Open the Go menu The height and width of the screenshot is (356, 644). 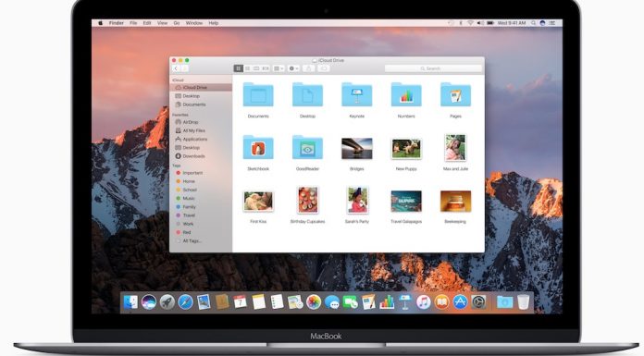[177, 23]
